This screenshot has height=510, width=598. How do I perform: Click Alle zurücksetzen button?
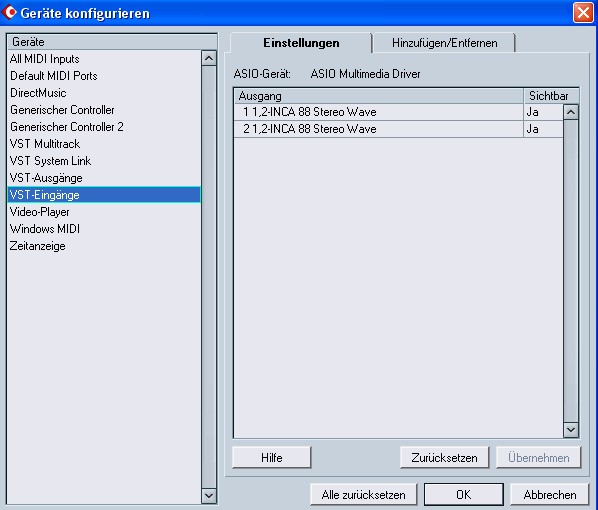tap(363, 495)
